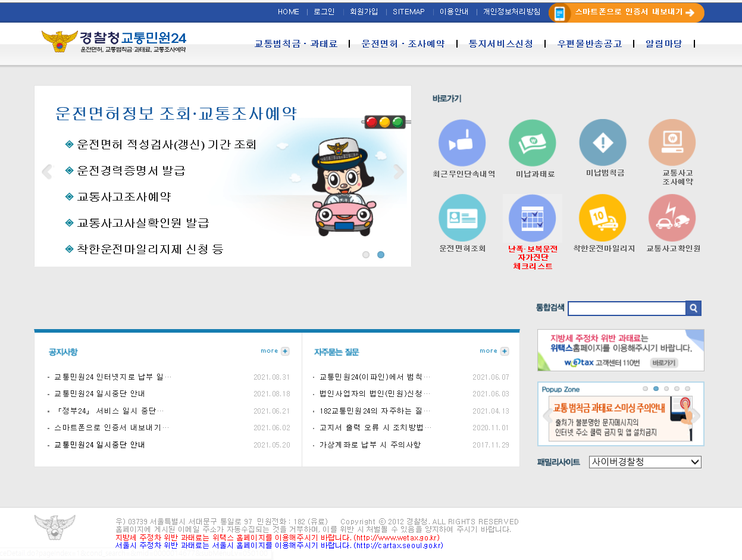The image size is (742, 560).
Task: Click the plus icon next to 자주묻는 질문 more
Action: pos(505,351)
